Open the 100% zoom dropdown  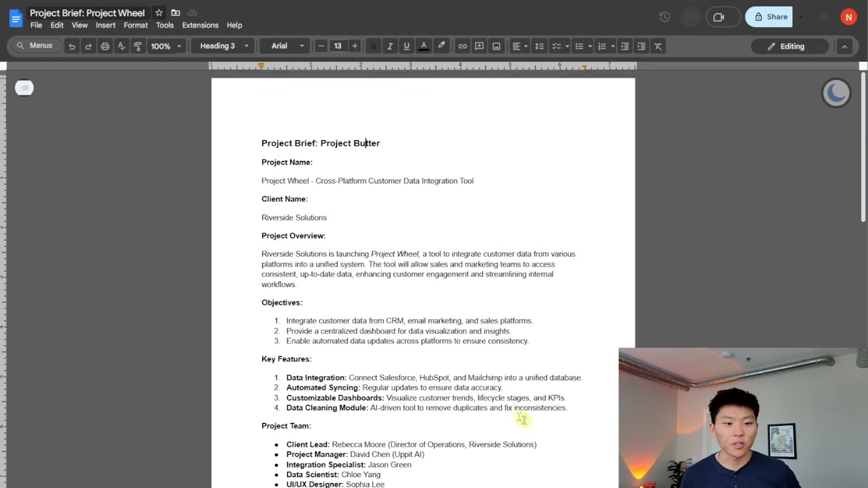[166, 46]
